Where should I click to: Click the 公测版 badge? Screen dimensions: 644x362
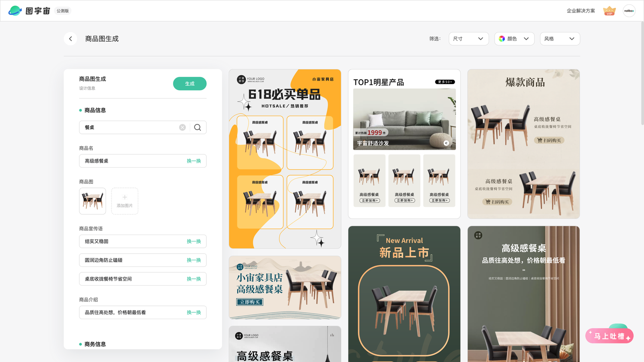63,11
